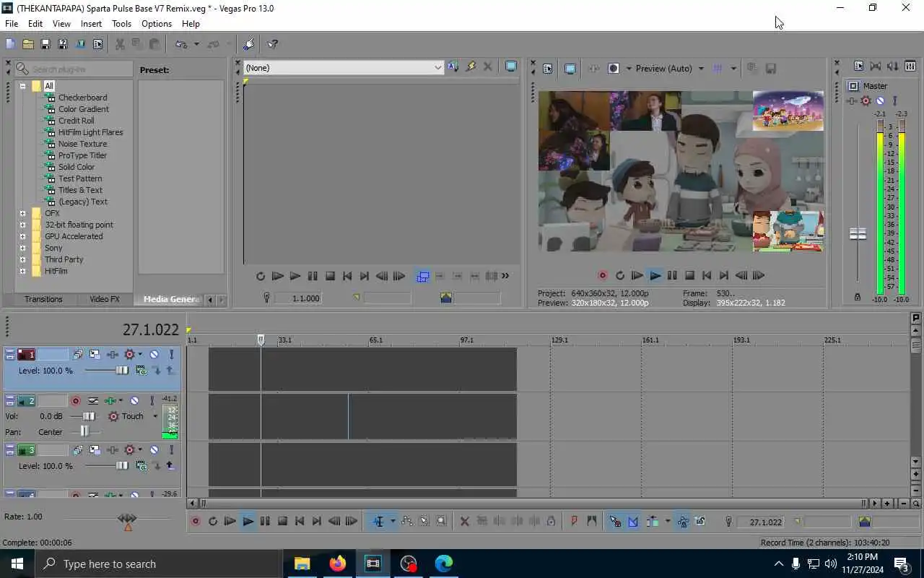
Task: Toggle Split Screen View in the preview
Action: pos(614,69)
